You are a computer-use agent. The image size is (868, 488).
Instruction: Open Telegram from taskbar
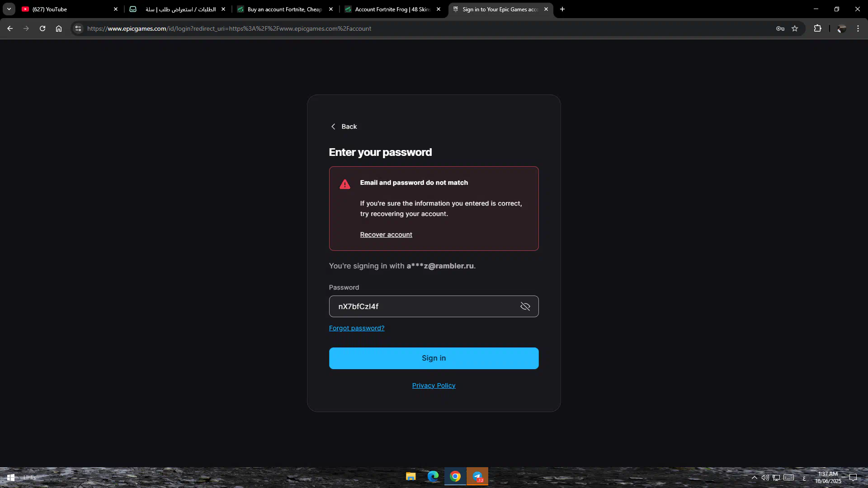[x=477, y=477]
